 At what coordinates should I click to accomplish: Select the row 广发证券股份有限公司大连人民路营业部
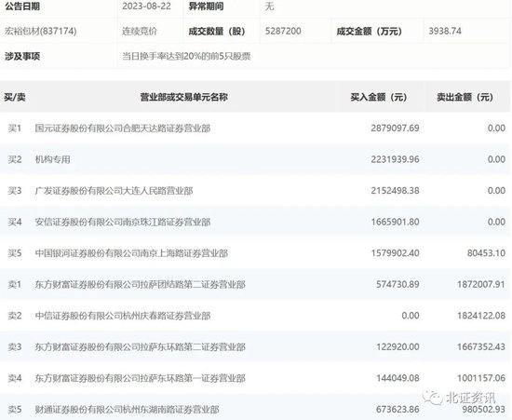click(x=255, y=190)
